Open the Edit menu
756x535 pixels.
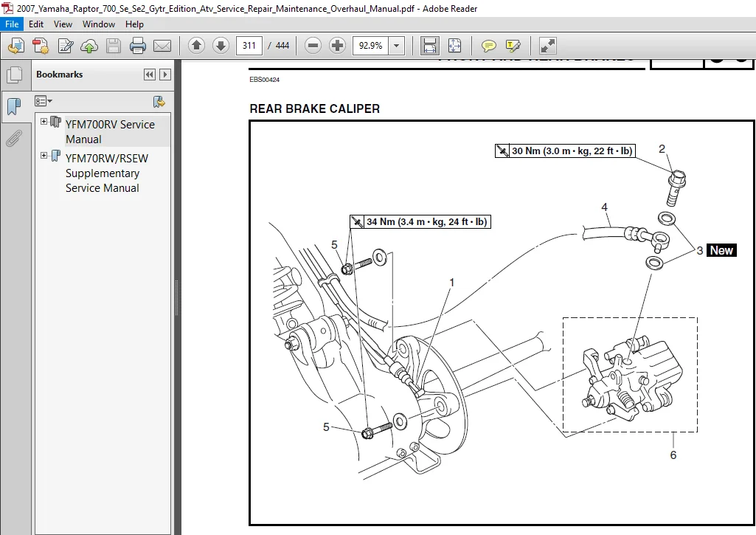[36, 24]
